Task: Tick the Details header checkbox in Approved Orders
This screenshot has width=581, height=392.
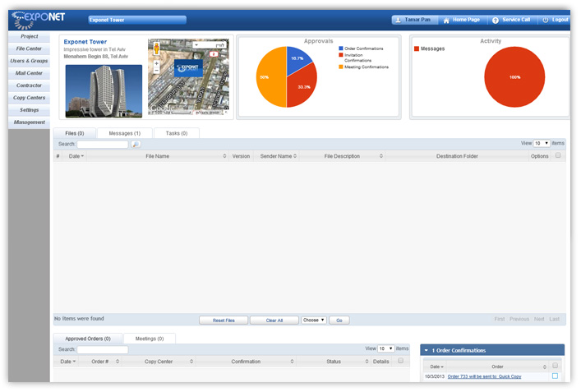Action: pos(400,360)
